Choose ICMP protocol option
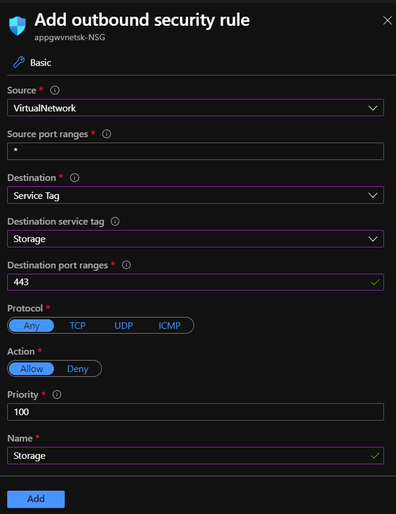This screenshot has height=514, width=396. click(169, 326)
